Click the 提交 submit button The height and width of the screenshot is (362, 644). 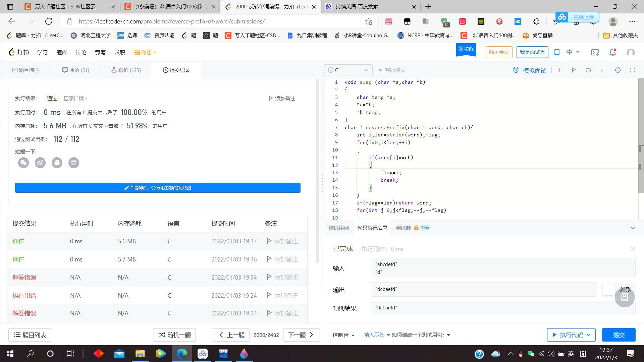[618, 335]
